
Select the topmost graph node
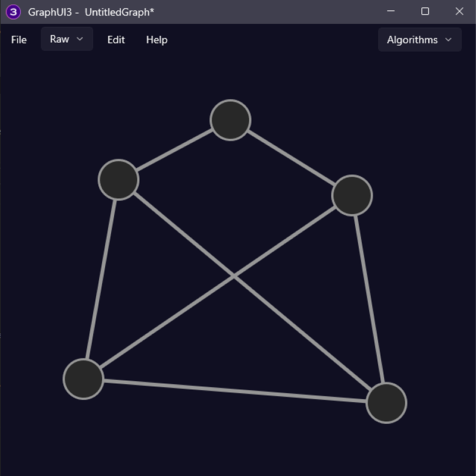pos(230,120)
